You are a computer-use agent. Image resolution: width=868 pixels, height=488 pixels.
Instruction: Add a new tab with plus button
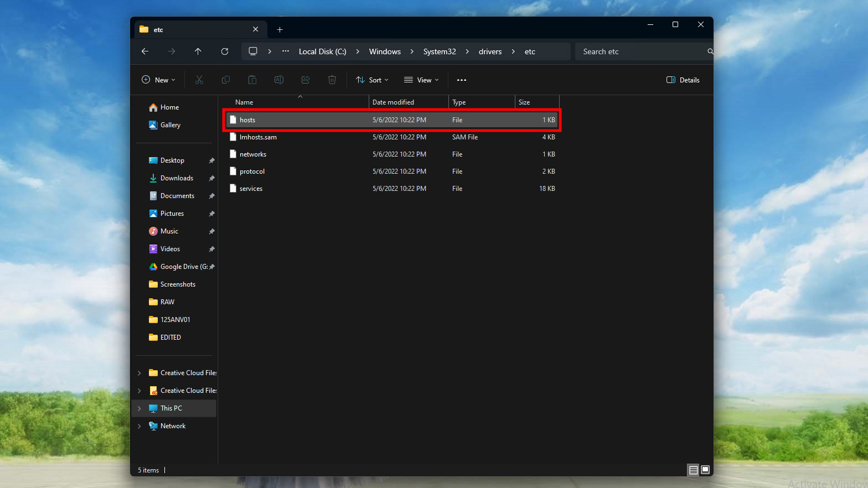coord(280,29)
